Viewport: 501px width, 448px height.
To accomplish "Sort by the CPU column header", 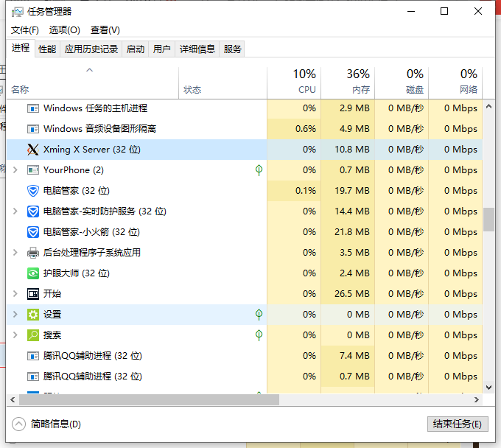I will [x=294, y=83].
